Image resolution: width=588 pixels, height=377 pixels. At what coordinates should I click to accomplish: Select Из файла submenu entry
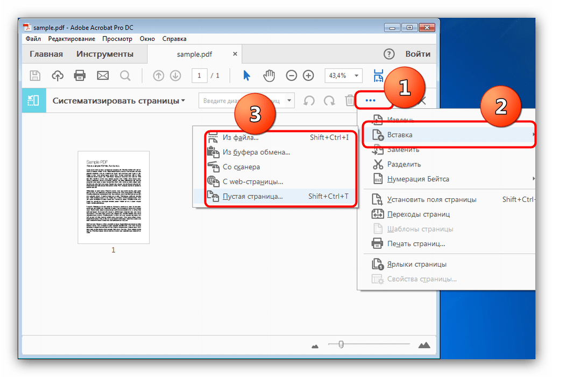[240, 137]
